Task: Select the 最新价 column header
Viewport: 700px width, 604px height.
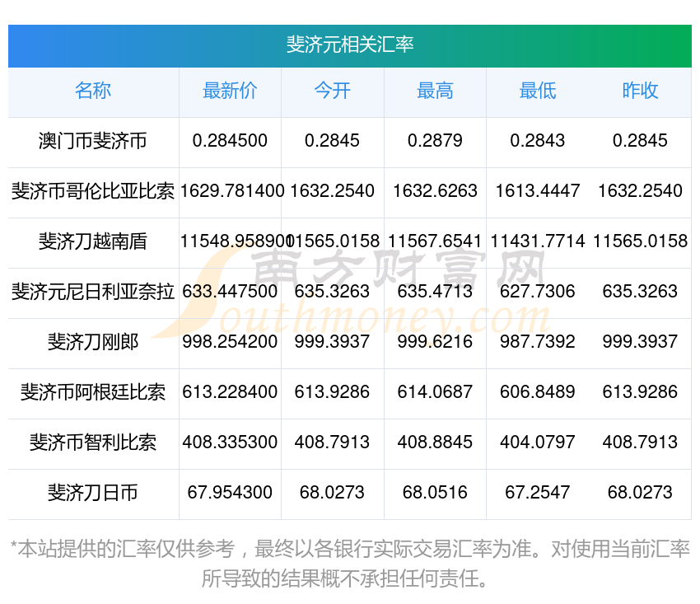Action: [230, 91]
